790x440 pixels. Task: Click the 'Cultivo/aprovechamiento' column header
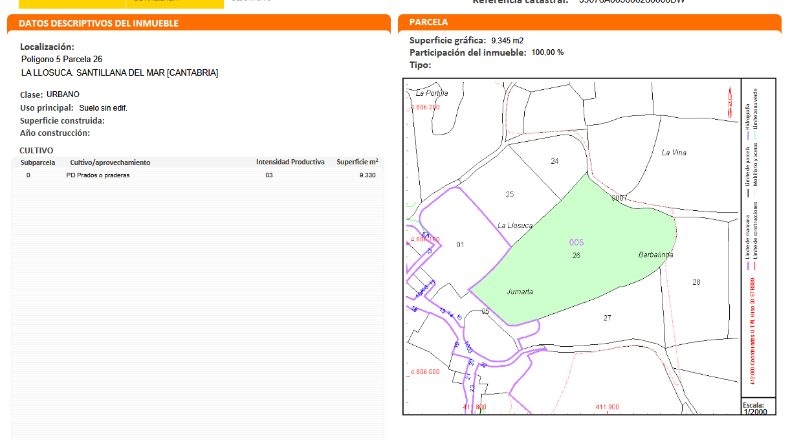coord(110,162)
